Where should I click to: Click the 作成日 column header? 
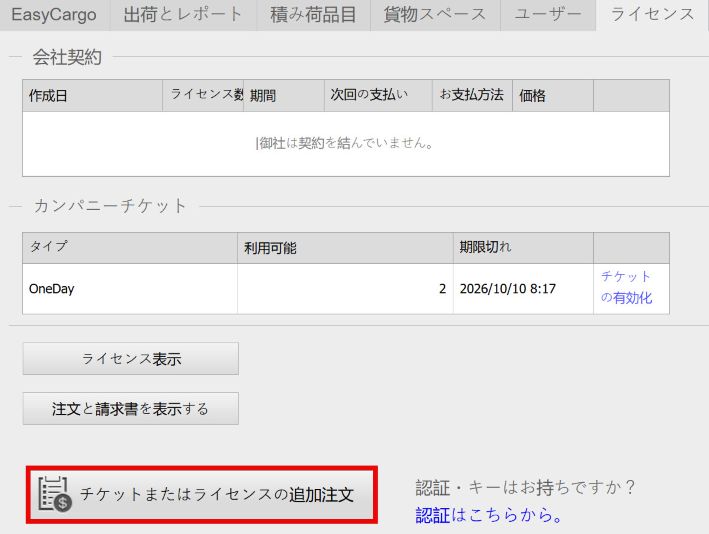[x=92, y=96]
